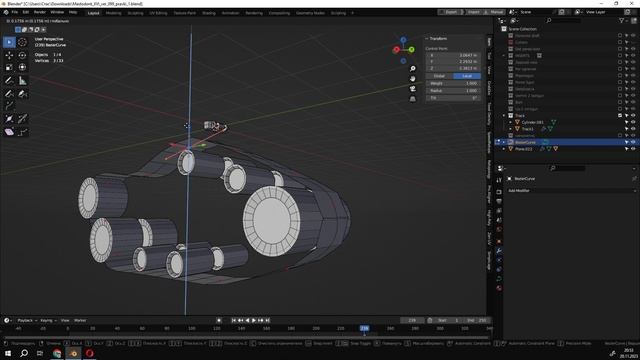Open the Edit menu
The image size is (640, 360).
point(26,12)
